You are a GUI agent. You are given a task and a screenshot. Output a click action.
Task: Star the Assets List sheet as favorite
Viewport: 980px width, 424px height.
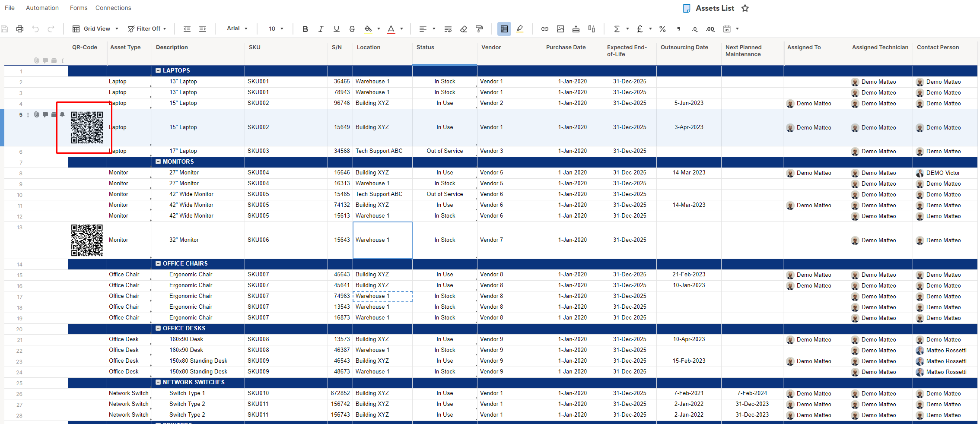click(745, 8)
